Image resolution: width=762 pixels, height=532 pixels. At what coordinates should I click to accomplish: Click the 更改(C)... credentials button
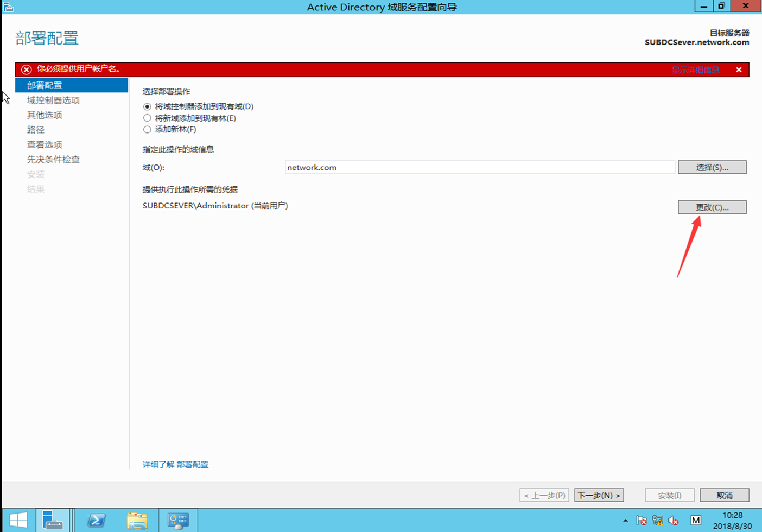(712, 207)
